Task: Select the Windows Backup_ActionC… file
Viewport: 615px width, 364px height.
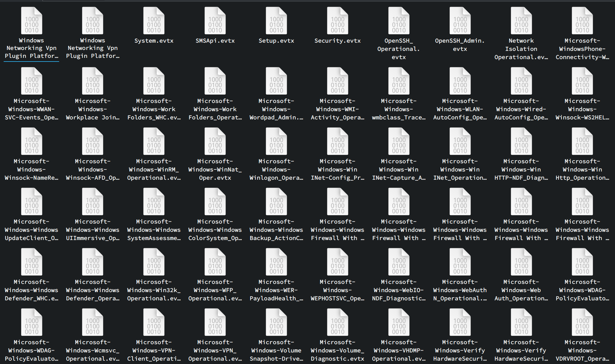Action: (276, 202)
